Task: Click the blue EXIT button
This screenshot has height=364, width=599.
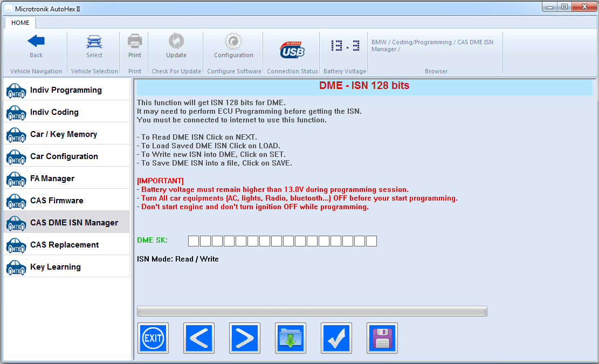Action: tap(153, 338)
